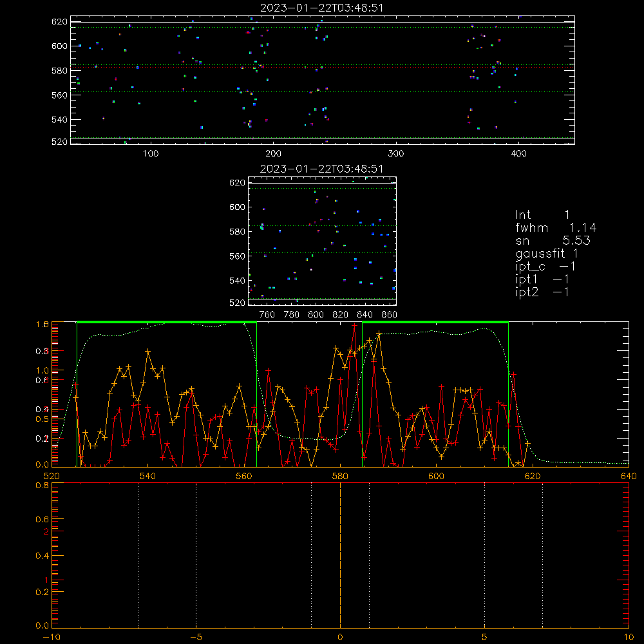
Task: Click x-axis label 5 on the bottom plot
Action: (x=485, y=637)
